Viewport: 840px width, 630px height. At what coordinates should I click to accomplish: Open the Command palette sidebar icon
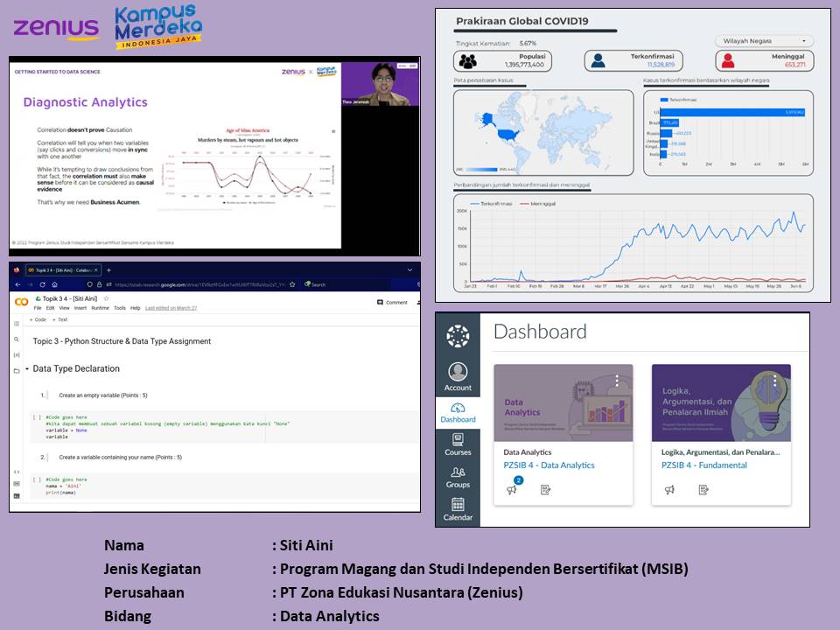tap(17, 484)
